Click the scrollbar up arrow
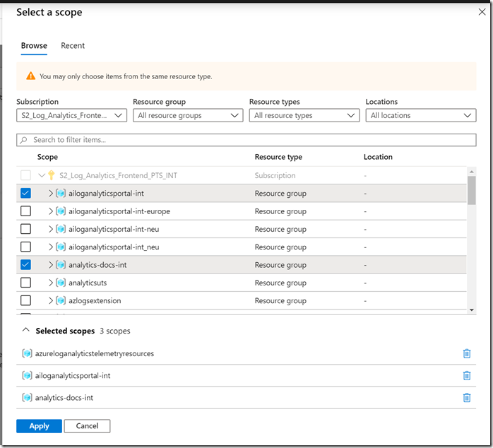The width and height of the screenshot is (493, 448). pyautogui.click(x=471, y=172)
